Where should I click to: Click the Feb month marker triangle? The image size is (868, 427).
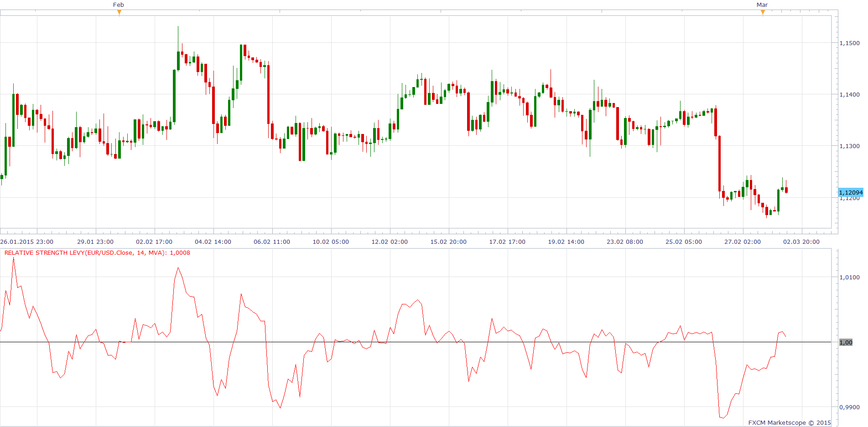[x=119, y=12]
